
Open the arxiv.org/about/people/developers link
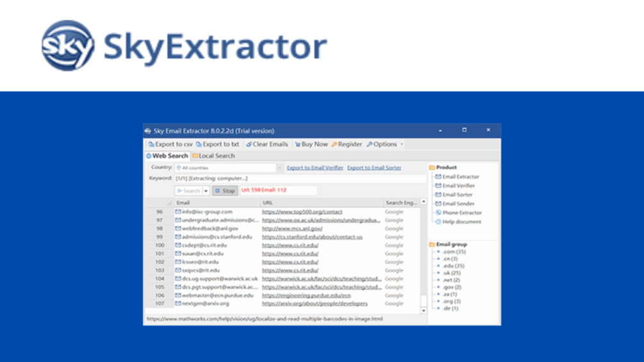pyautogui.click(x=315, y=303)
